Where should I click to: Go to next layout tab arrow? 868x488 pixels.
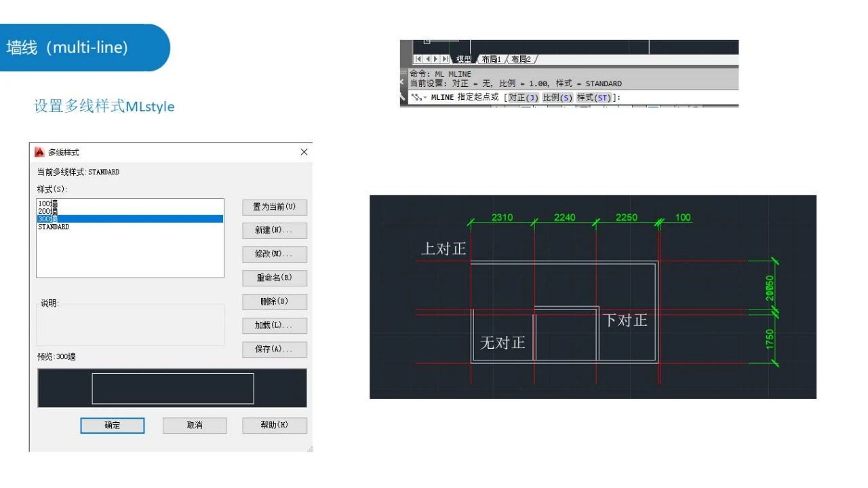tap(436, 59)
